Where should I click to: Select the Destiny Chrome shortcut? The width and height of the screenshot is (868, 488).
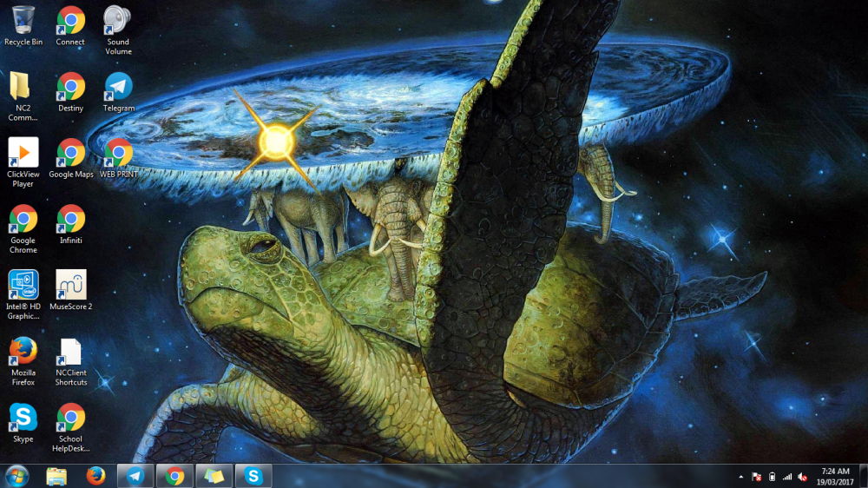click(x=71, y=93)
